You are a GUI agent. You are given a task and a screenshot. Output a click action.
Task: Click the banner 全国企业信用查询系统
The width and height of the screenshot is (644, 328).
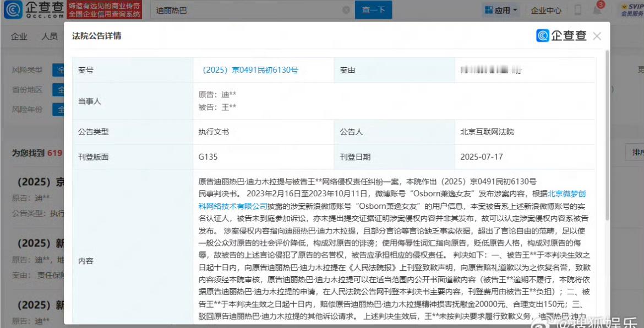(x=105, y=14)
